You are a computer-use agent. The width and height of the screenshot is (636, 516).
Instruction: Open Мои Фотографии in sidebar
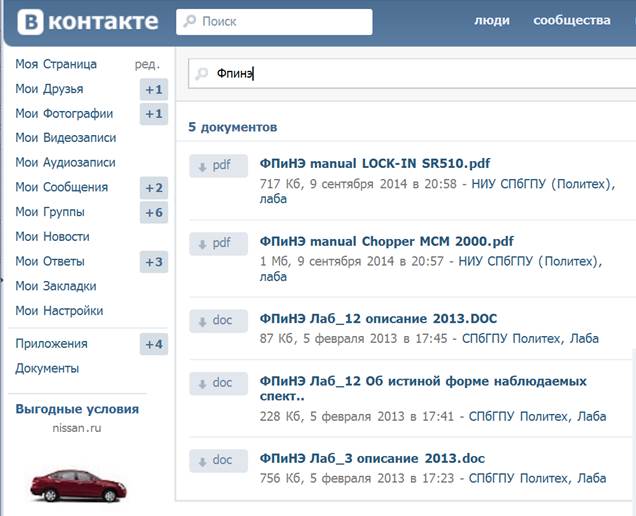click(x=64, y=114)
